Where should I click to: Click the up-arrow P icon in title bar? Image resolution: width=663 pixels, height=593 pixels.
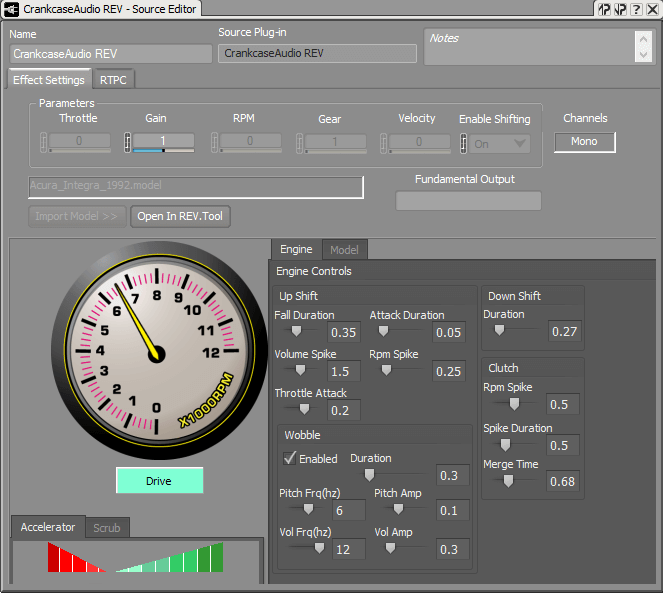(604, 9)
